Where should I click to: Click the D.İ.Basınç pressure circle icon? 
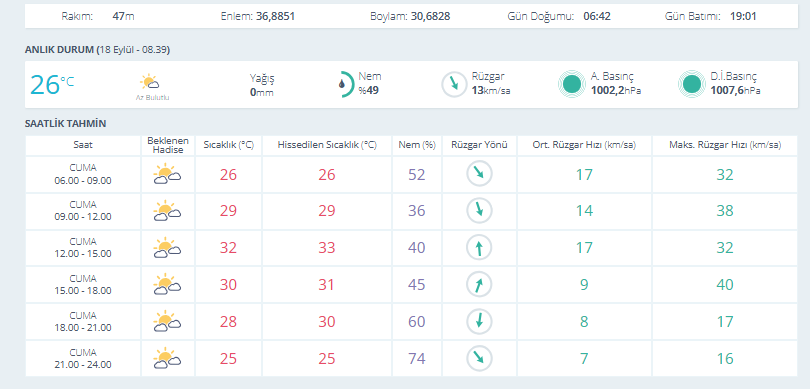[x=692, y=84]
